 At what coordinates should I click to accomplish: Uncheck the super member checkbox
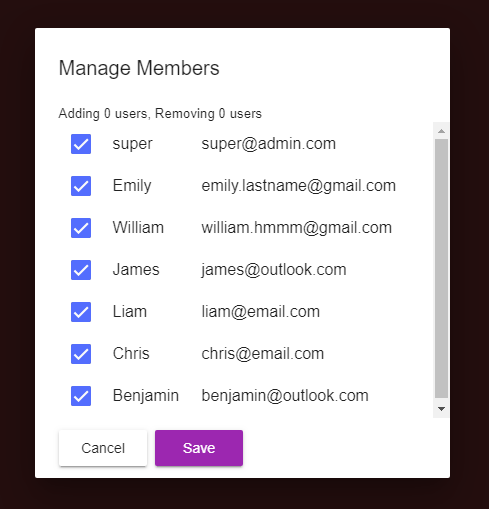pos(81,144)
